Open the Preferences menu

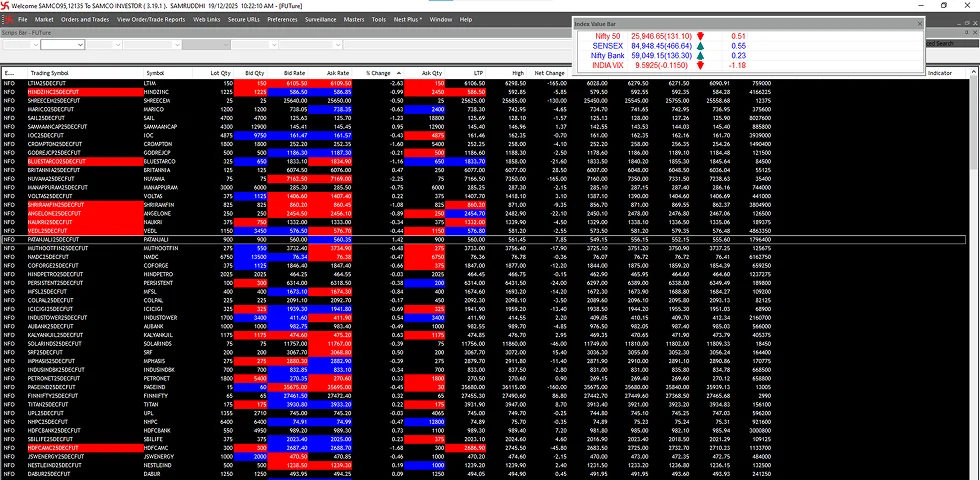282,19
